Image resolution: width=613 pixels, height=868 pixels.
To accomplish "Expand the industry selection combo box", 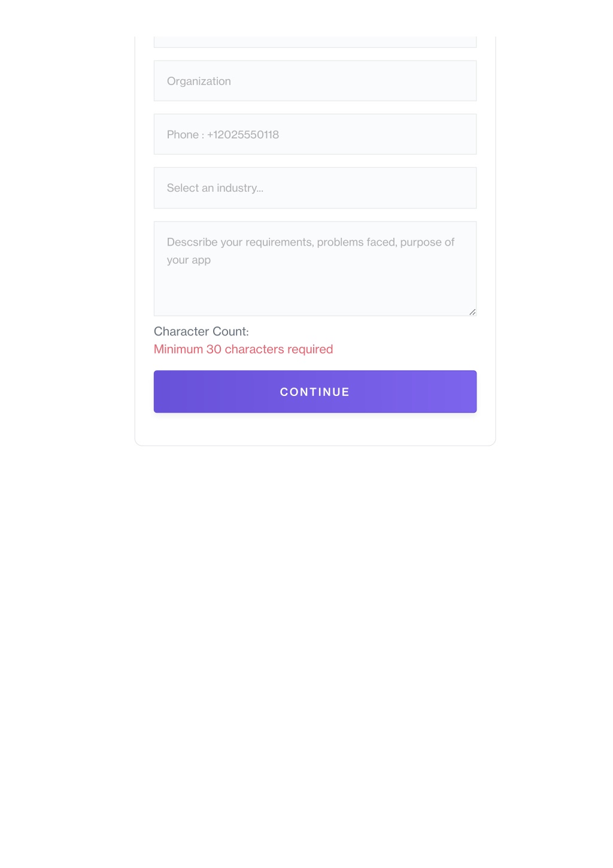I will [315, 188].
